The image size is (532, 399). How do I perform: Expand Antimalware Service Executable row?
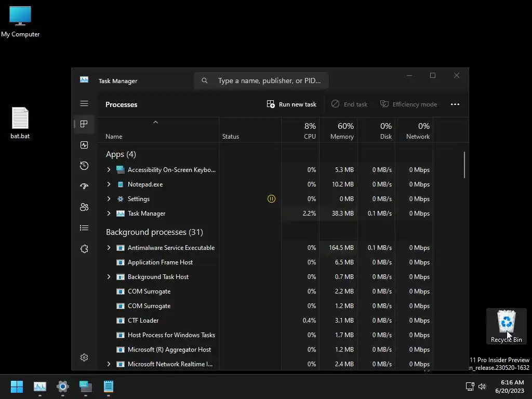pyautogui.click(x=109, y=248)
